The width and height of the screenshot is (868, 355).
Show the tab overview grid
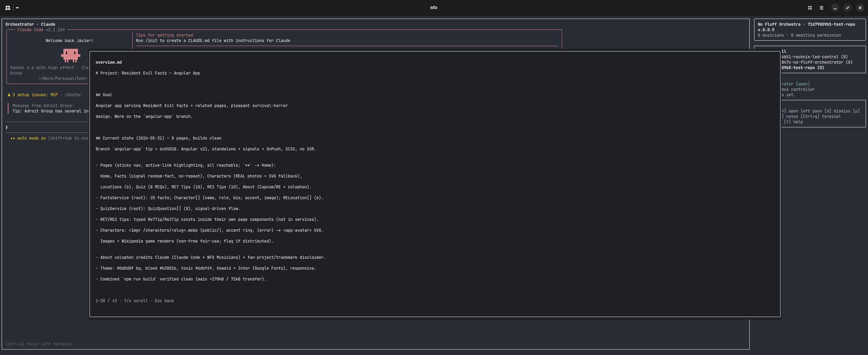pos(810,7)
